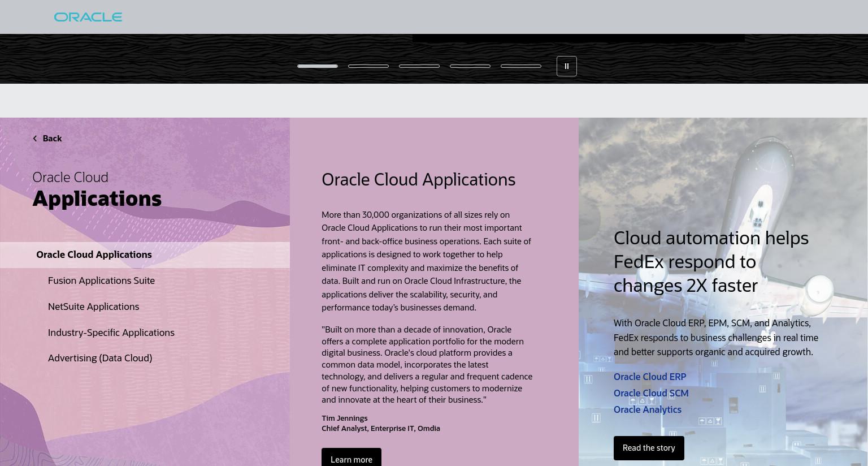Click the Read the story button
The image size is (868, 466).
pos(649,448)
